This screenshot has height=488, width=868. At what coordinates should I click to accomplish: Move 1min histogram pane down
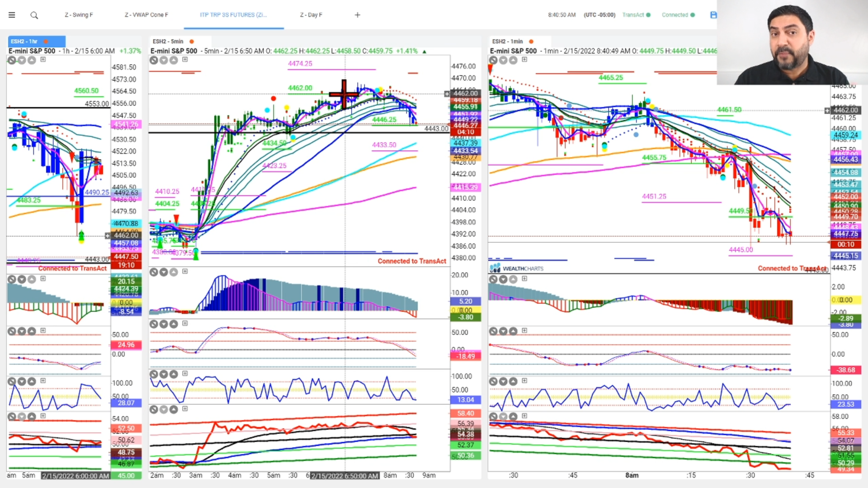[x=503, y=279]
